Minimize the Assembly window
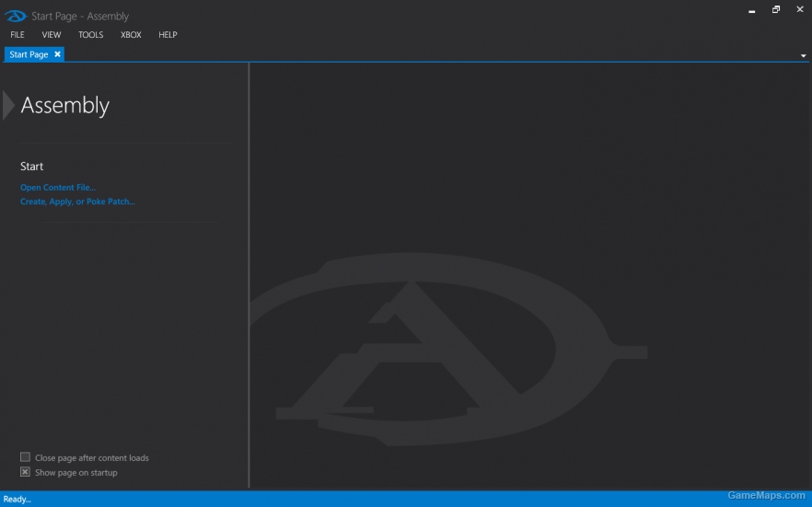The height and width of the screenshot is (507, 812). pos(751,10)
